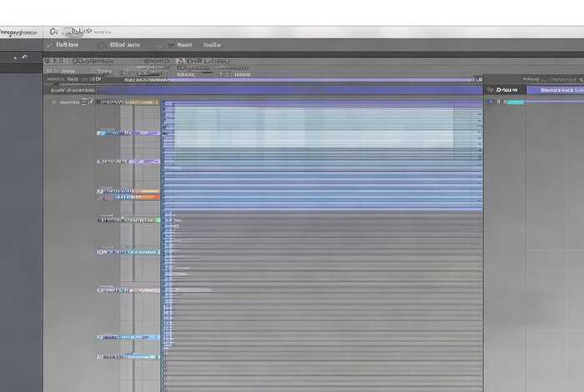This screenshot has width=584, height=392.
Task: Click the icon left of the right panel title
Action: tap(491, 89)
